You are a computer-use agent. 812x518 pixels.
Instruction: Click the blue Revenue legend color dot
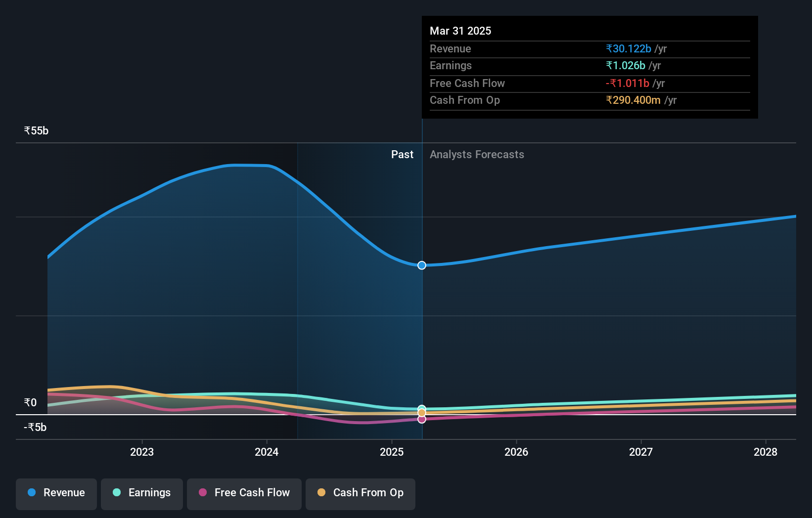pos(32,492)
